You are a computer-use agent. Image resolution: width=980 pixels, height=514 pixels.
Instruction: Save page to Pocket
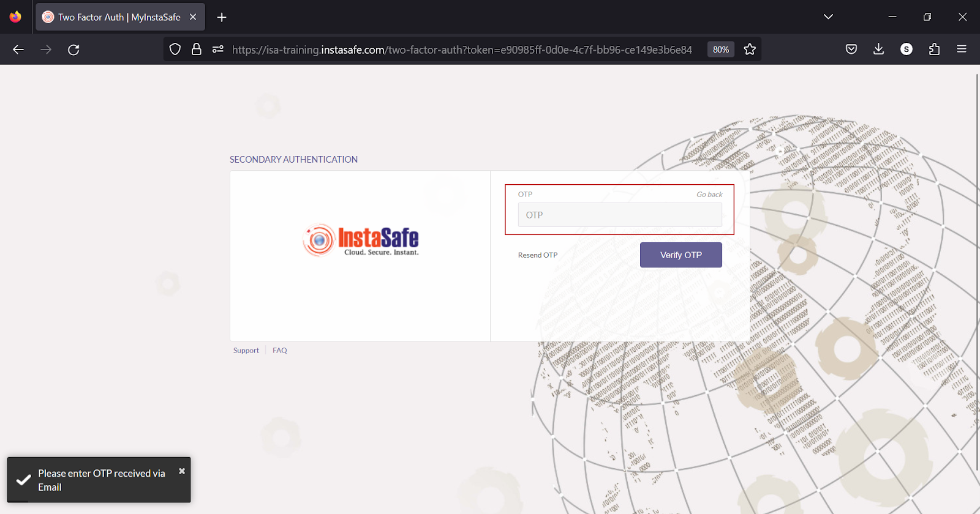point(851,50)
